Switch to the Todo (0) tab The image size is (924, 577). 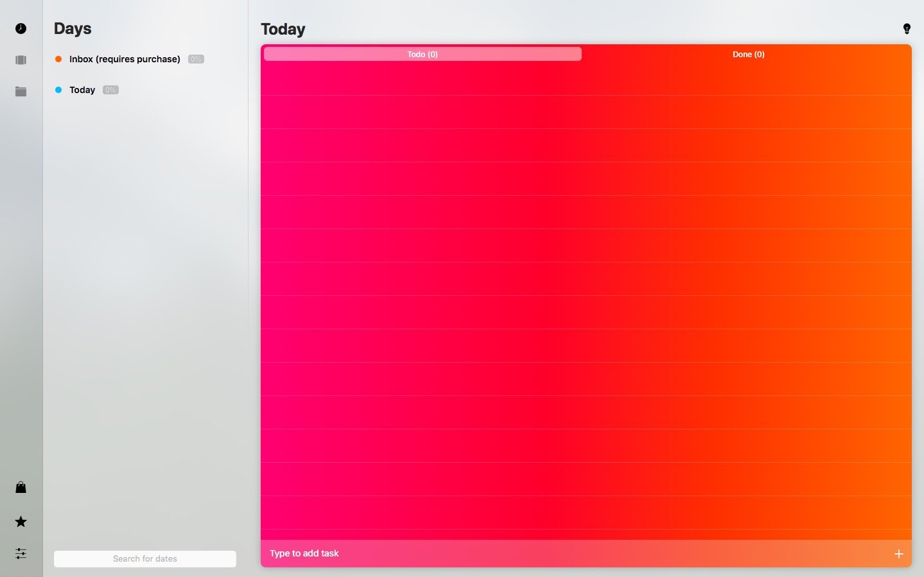[423, 55]
